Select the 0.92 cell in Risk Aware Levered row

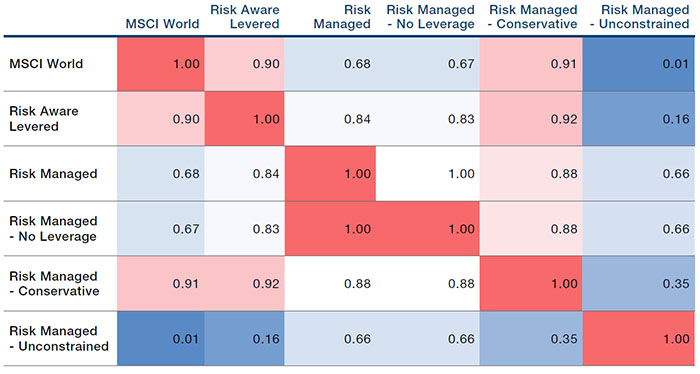point(531,119)
